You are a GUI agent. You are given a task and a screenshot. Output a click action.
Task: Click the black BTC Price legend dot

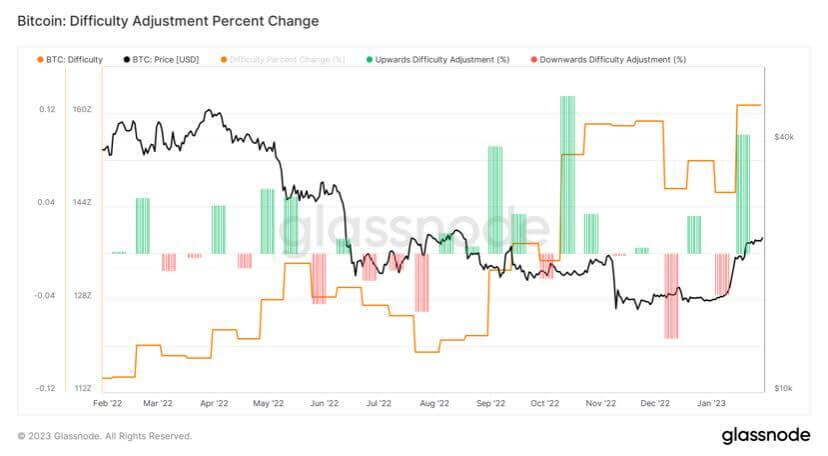click(127, 60)
